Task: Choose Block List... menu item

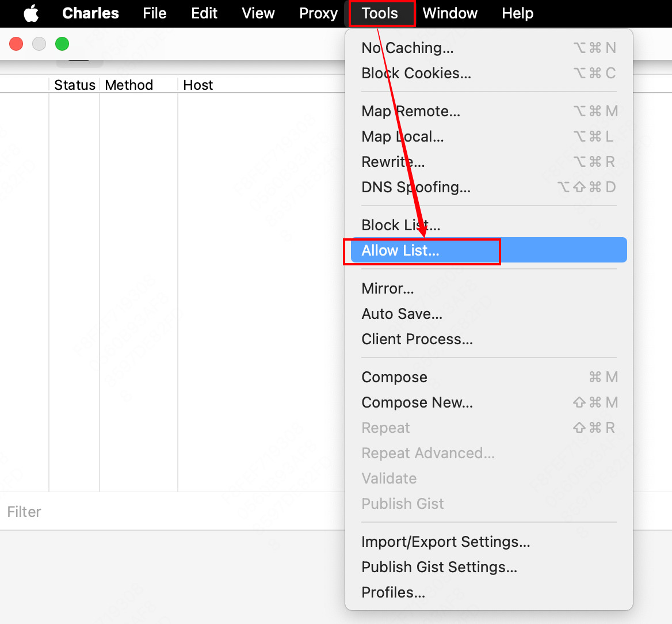Action: (x=488, y=225)
